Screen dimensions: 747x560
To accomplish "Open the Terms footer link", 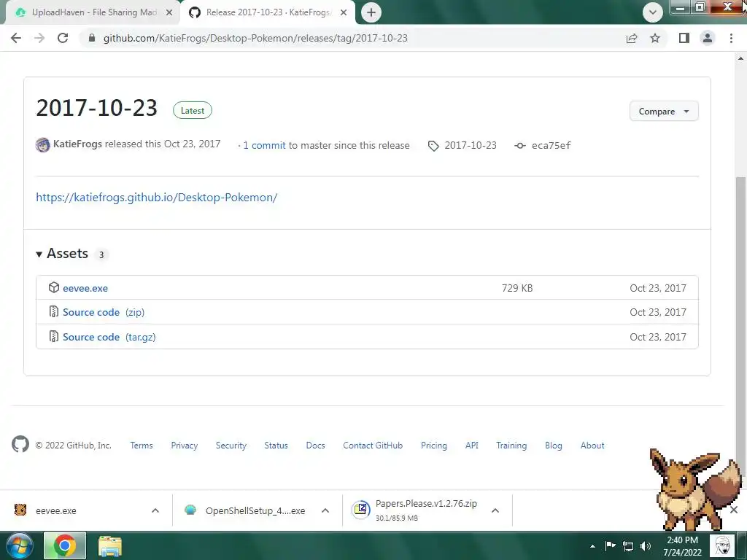I will 142,446.
